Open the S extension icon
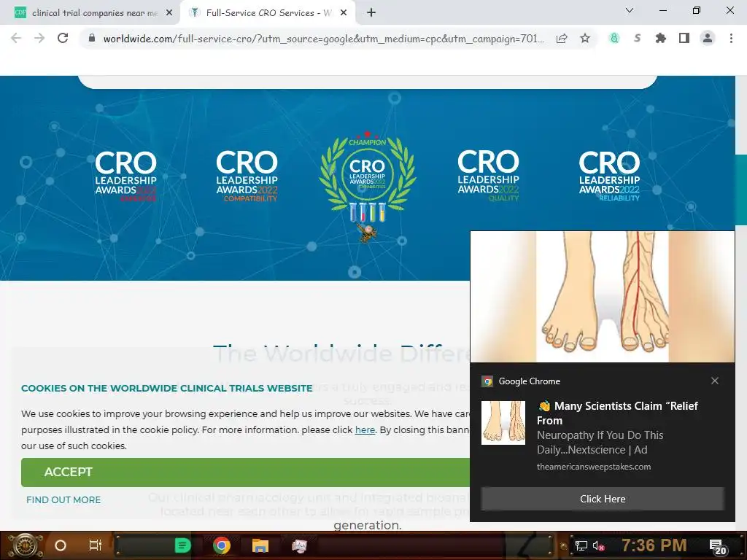Image resolution: width=747 pixels, height=560 pixels. coord(638,38)
